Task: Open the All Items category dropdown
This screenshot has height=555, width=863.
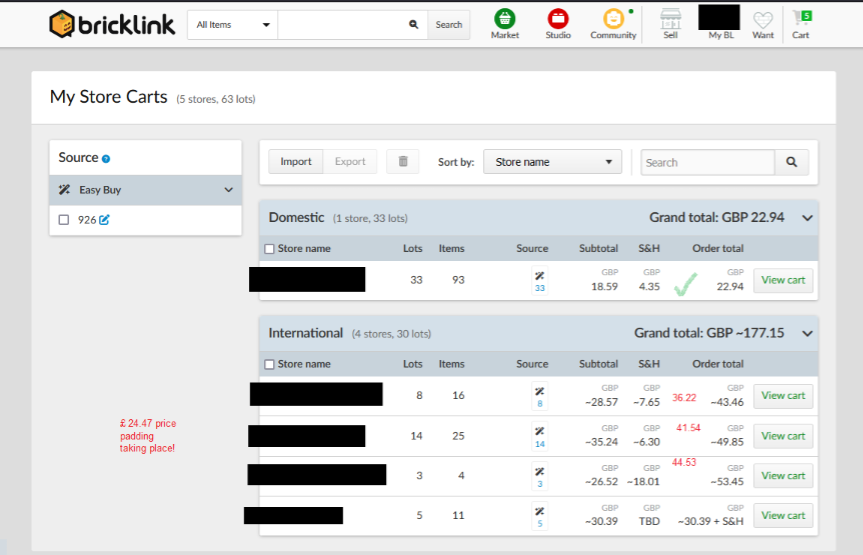Action: coord(233,25)
